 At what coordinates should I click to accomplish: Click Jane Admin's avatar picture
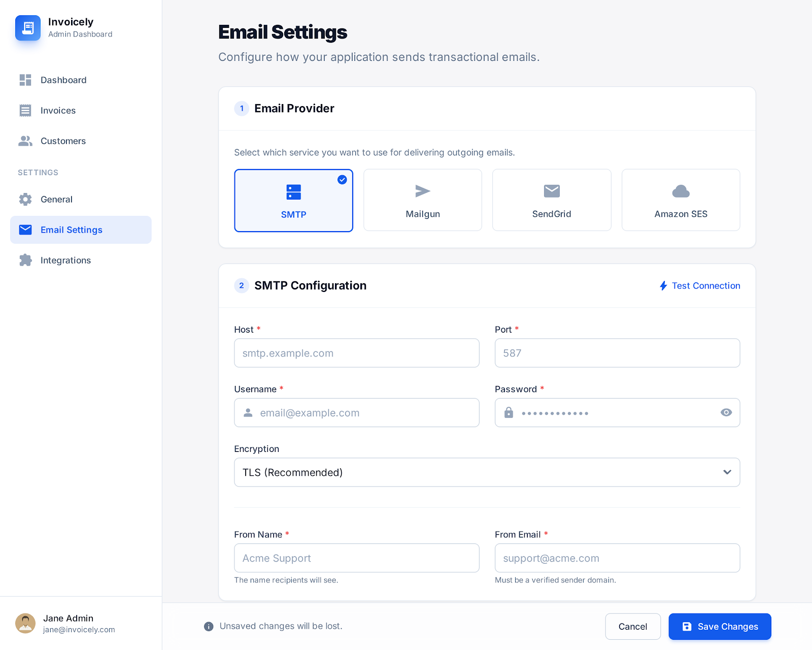tap(25, 624)
